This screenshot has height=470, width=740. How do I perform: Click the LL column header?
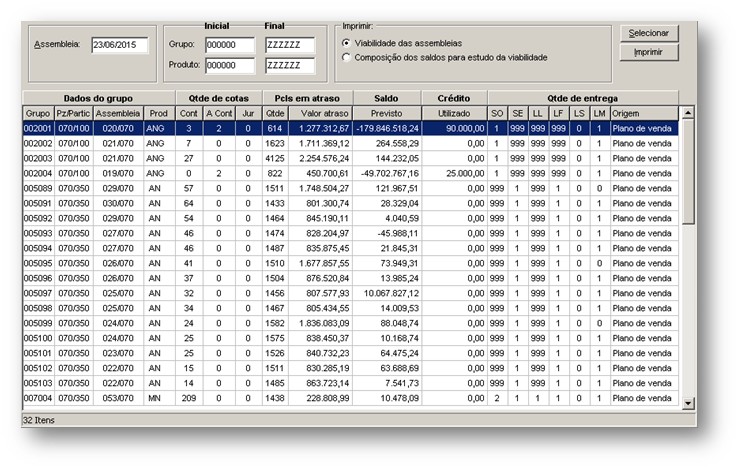(x=538, y=113)
